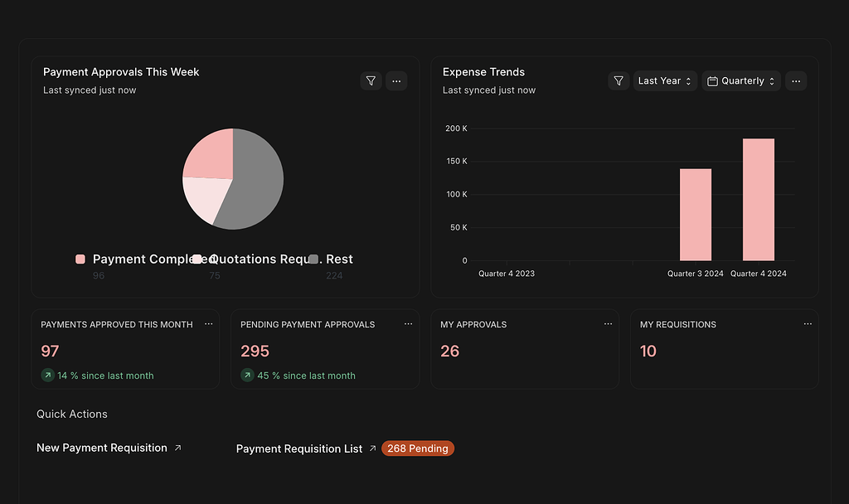
Task: Open the Pending Payment Approvals options menu
Action: 408,324
